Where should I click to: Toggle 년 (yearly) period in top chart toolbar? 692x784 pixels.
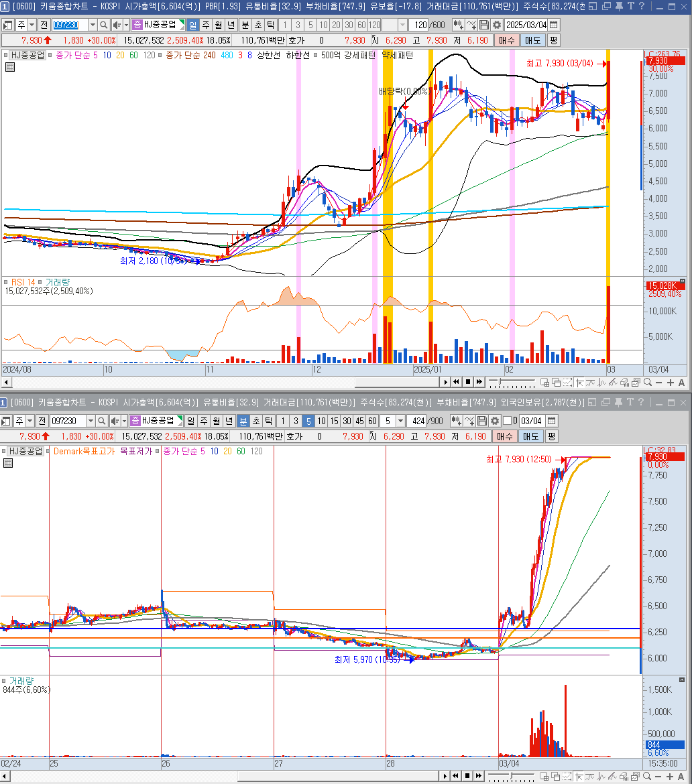click(231, 25)
